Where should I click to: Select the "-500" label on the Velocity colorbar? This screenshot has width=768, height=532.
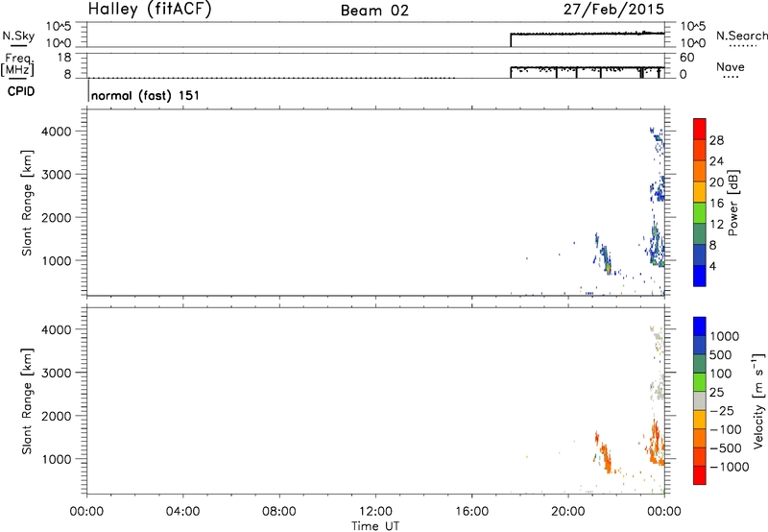[726, 448]
